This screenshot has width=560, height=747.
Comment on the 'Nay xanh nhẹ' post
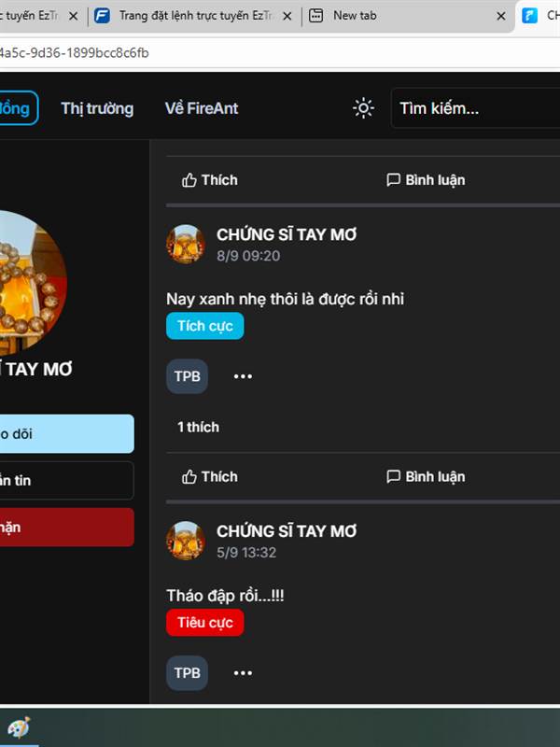click(426, 477)
